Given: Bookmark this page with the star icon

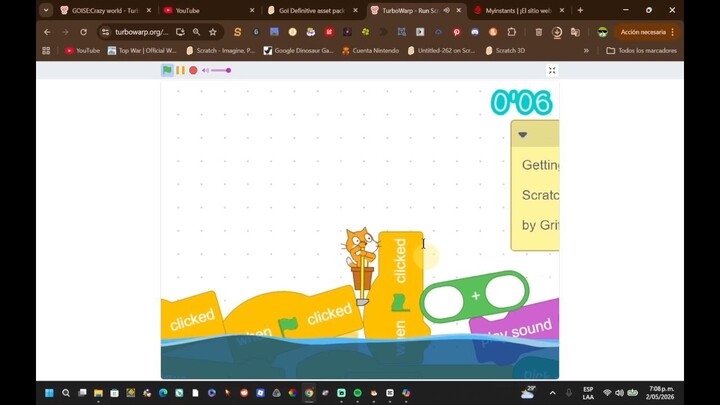Looking at the screenshot, I should tap(213, 32).
